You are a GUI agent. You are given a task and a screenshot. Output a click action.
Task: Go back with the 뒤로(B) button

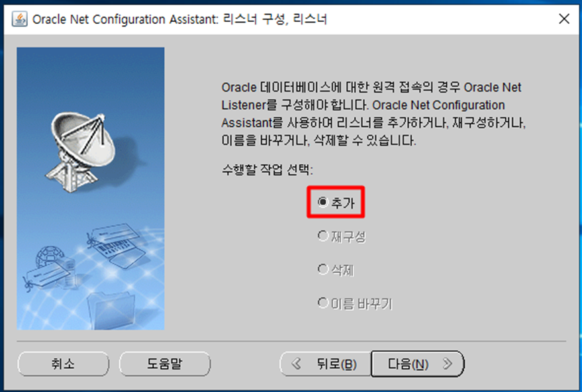tap(326, 364)
